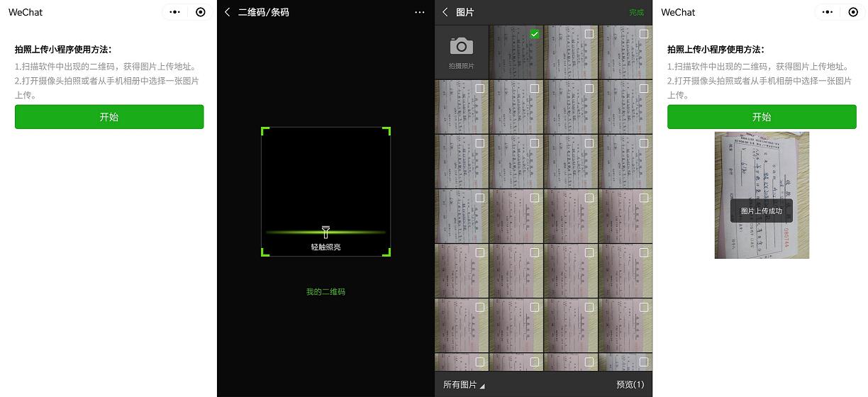Uncheck the selected photo's green checkbox
The height and width of the screenshot is (397, 868).
[535, 34]
